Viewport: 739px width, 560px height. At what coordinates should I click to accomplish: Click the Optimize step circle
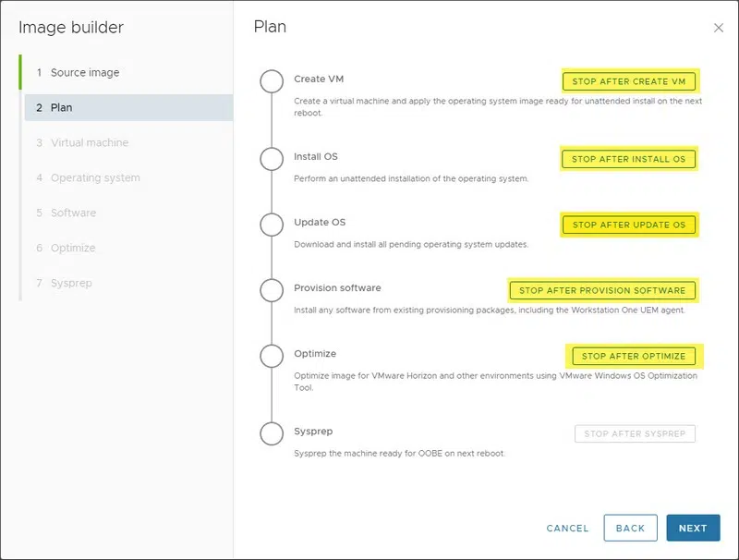click(x=272, y=356)
